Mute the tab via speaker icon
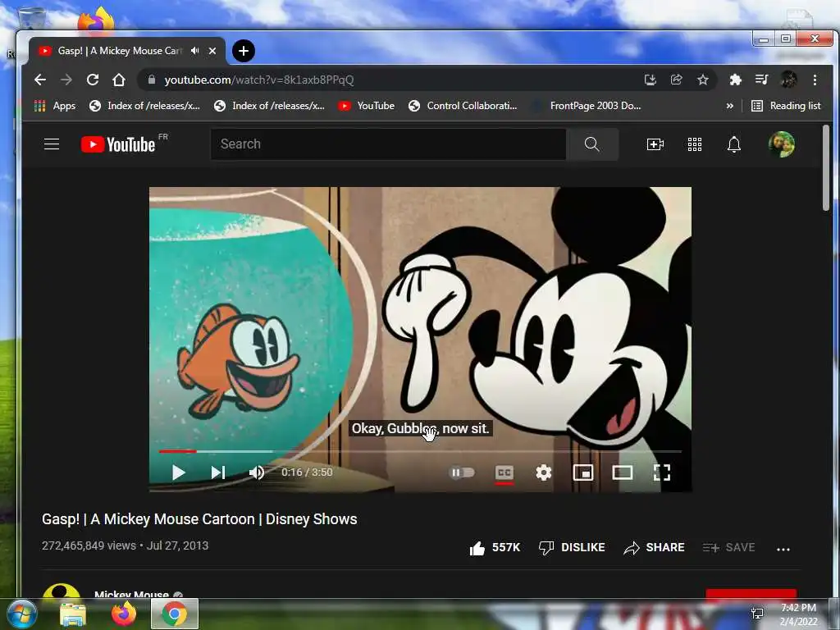The height and width of the screenshot is (630, 840). tap(195, 51)
